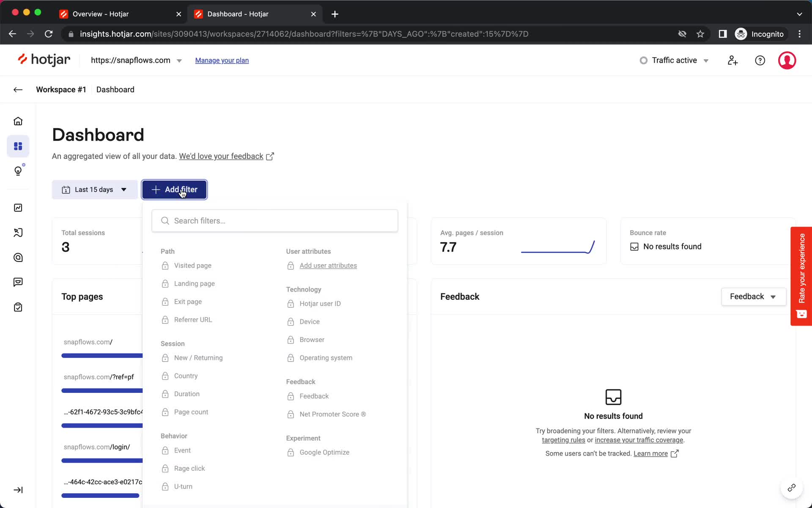Select the Feedback tool icon
The width and height of the screenshot is (812, 508).
[x=17, y=282]
